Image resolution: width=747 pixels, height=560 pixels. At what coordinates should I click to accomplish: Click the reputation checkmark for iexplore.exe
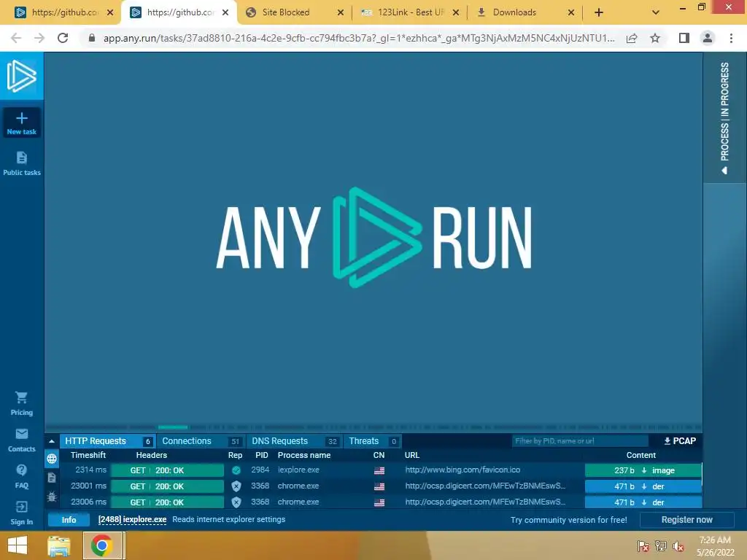[236, 470]
